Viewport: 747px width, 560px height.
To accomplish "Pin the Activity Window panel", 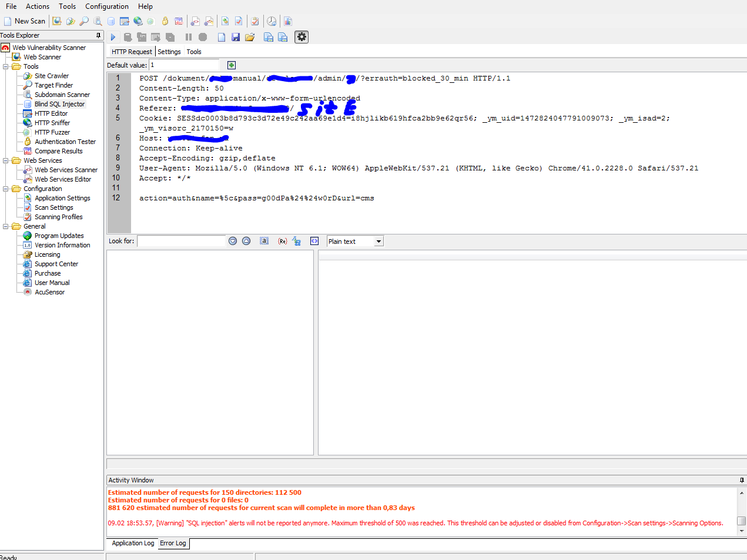I will coord(742,480).
